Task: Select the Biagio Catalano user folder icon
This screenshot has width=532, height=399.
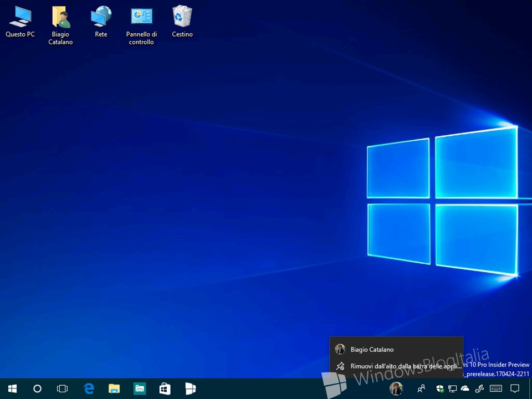Action: tap(60, 25)
